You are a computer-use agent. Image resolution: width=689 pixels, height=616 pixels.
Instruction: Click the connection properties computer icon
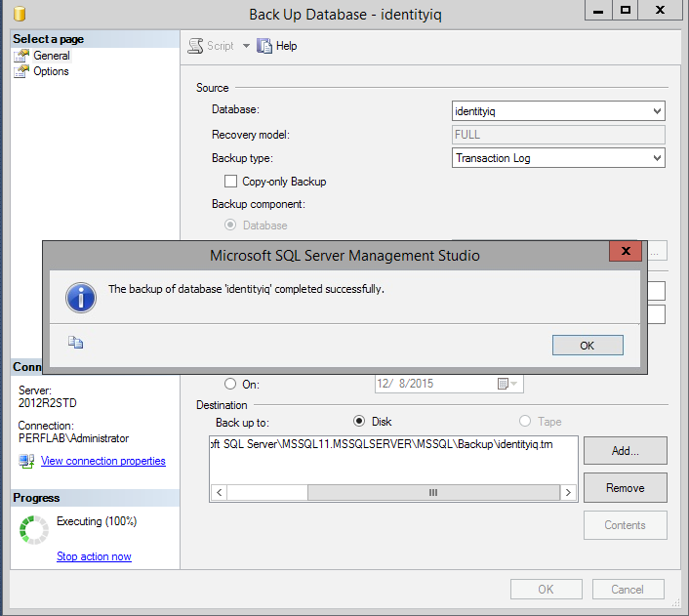26,461
